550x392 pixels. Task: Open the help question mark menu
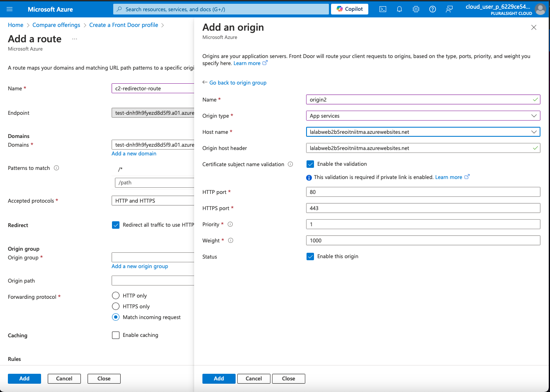tap(433, 9)
